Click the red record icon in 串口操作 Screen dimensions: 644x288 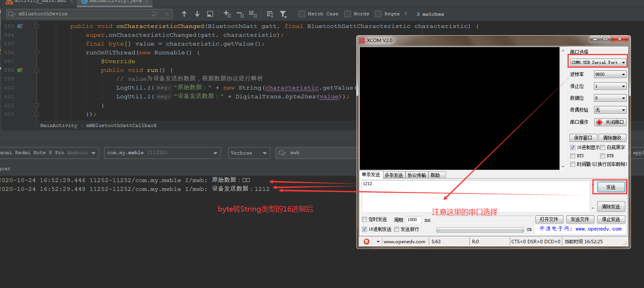(x=599, y=122)
